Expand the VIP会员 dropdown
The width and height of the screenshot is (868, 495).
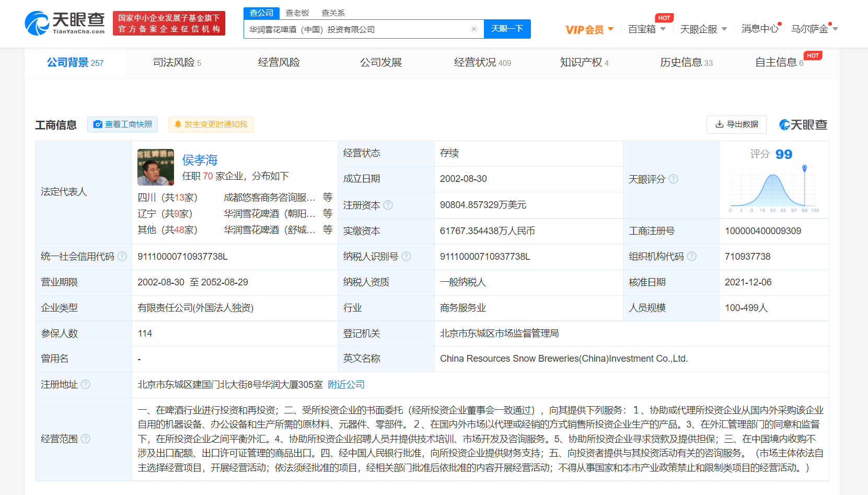(589, 30)
